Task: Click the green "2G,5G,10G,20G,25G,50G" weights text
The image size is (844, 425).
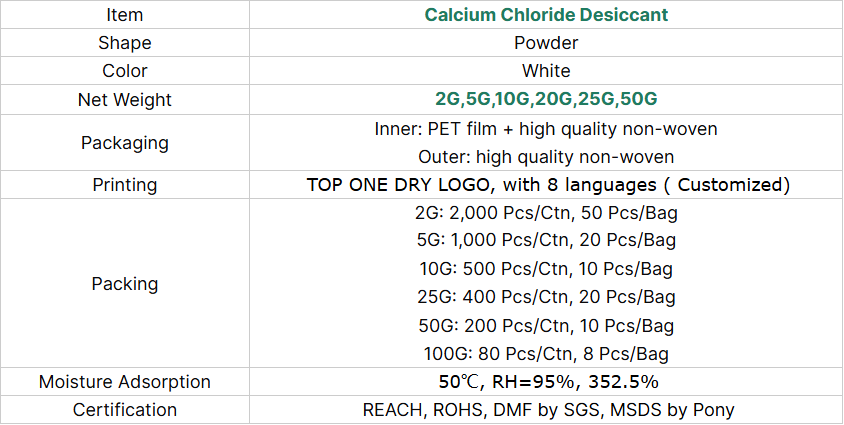Action: pyautogui.click(x=546, y=100)
